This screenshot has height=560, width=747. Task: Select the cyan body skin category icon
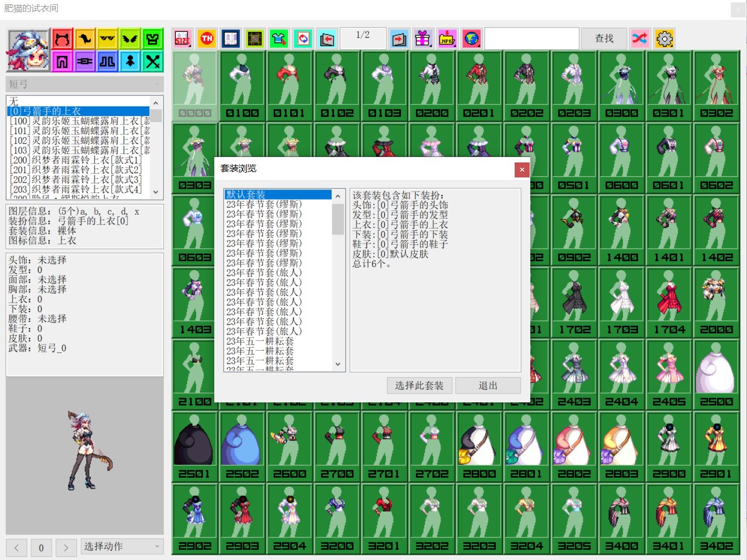tap(131, 61)
